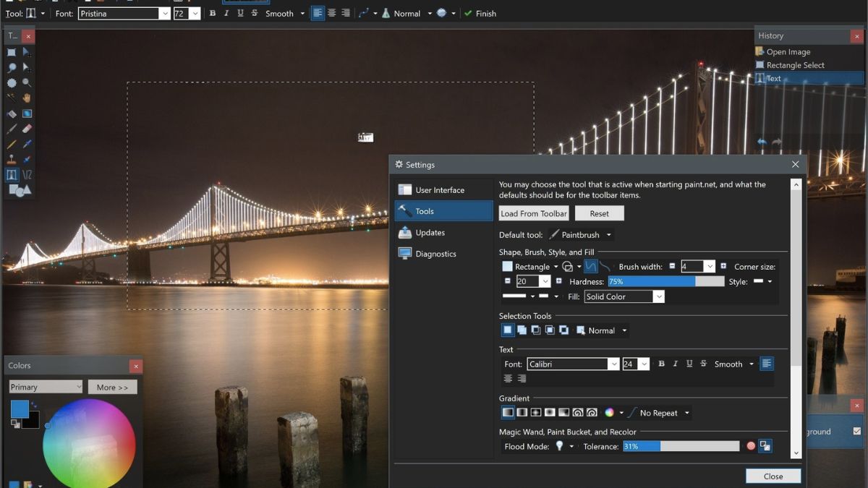Toggle the layer visibility checkbox
868x488 pixels.
click(857, 432)
